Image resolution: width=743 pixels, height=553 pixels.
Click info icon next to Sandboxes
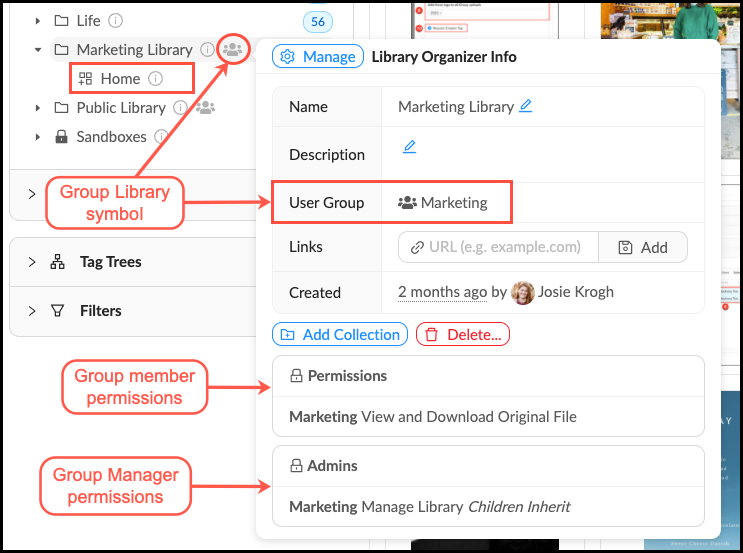tap(161, 137)
